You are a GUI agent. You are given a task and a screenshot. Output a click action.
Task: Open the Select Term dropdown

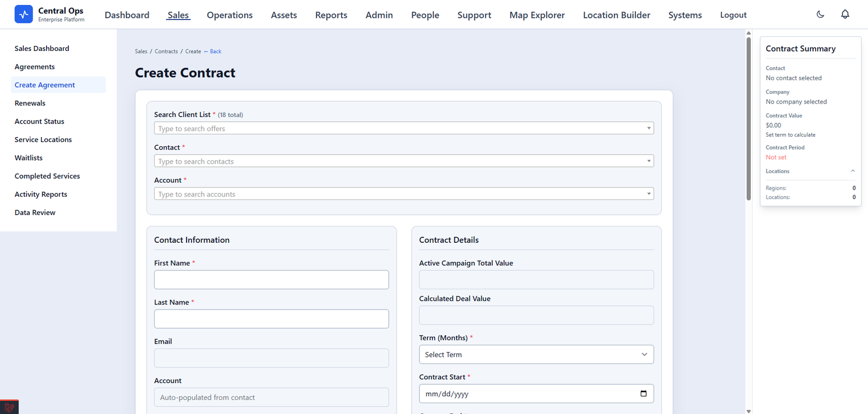[x=536, y=354]
